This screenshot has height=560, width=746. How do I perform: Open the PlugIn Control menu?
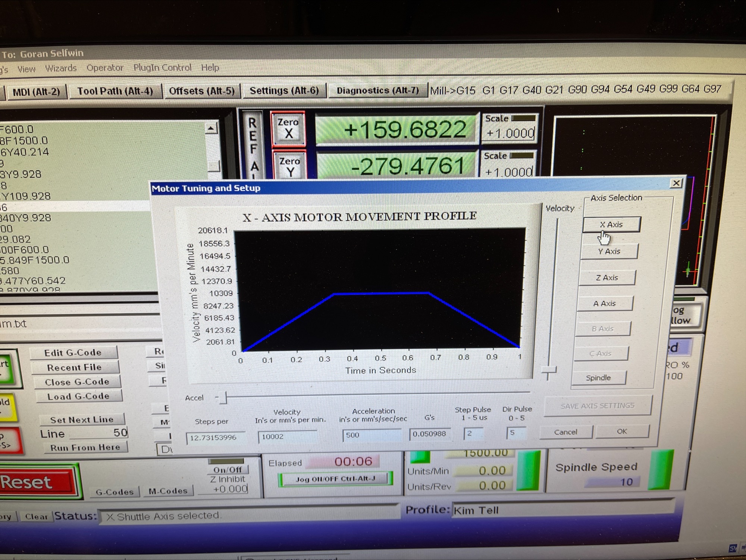(x=162, y=68)
